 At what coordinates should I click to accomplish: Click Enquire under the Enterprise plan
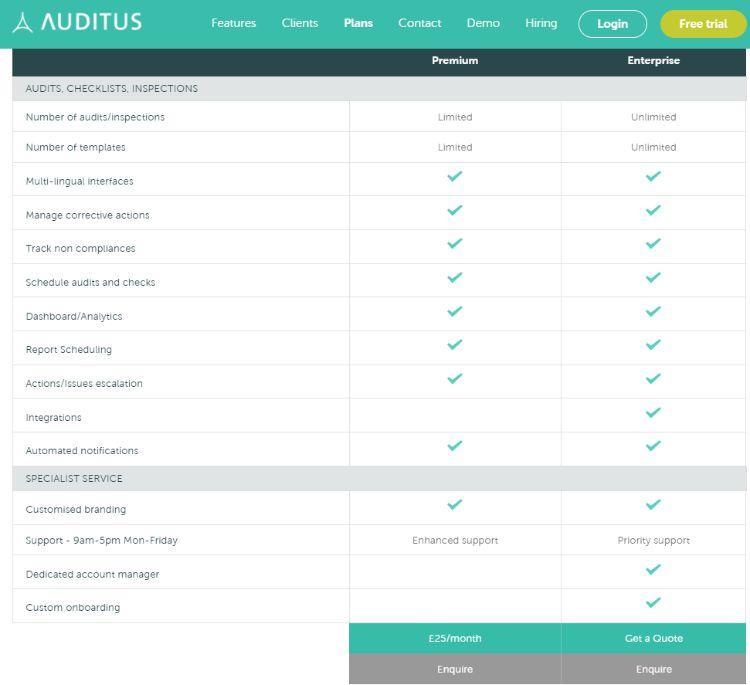653,669
